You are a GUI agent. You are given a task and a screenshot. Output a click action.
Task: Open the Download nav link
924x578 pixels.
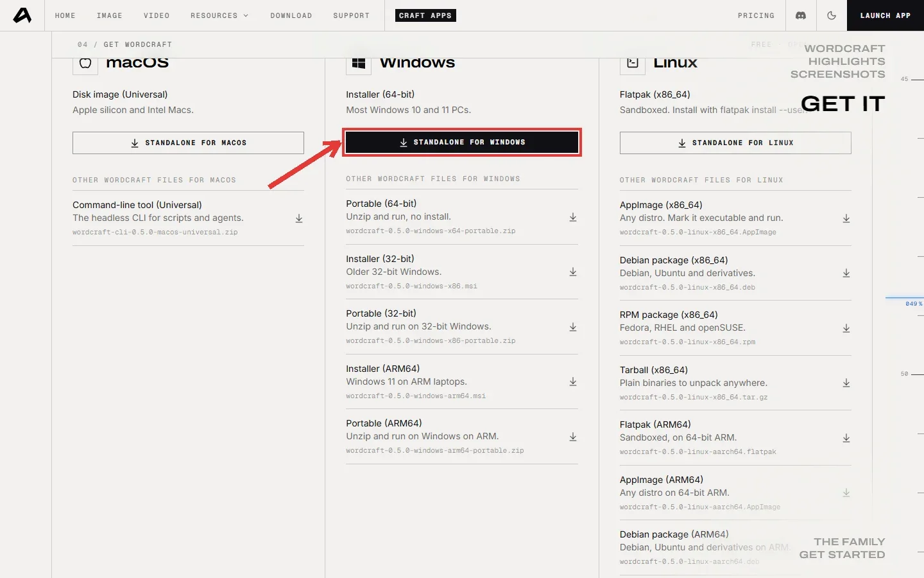(291, 15)
